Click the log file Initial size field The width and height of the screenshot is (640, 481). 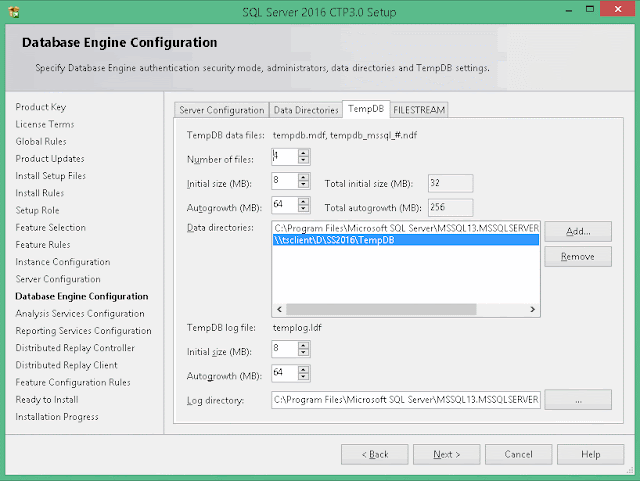[x=284, y=350]
